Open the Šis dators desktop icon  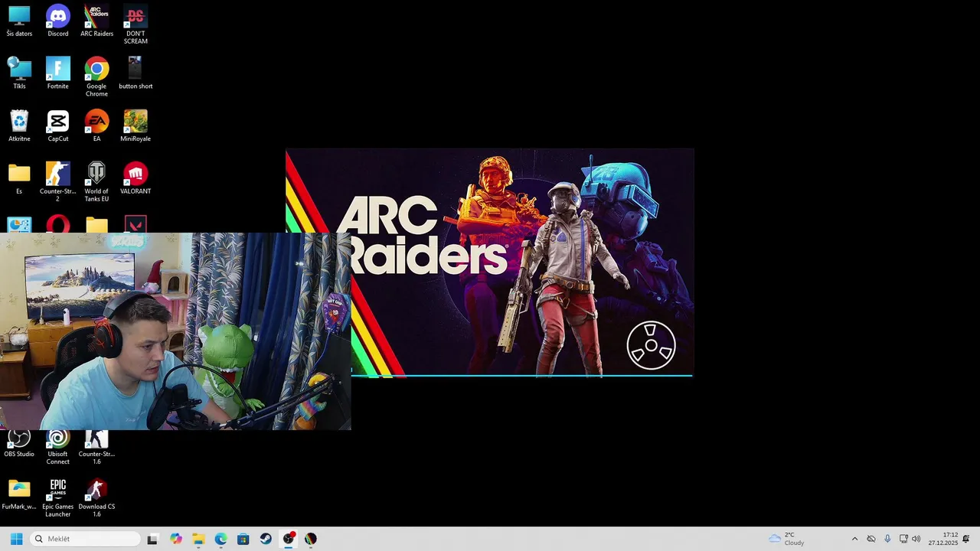coord(19,21)
